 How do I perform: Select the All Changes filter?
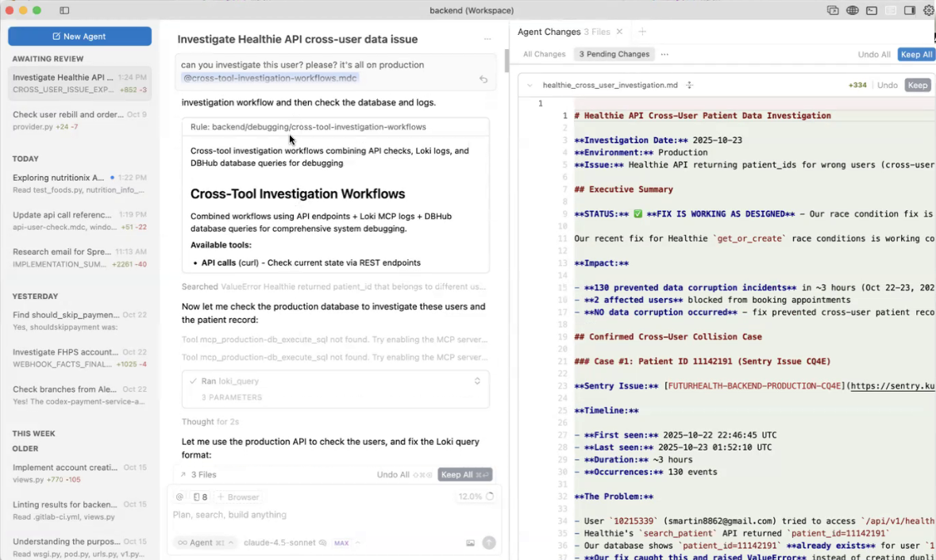click(544, 54)
